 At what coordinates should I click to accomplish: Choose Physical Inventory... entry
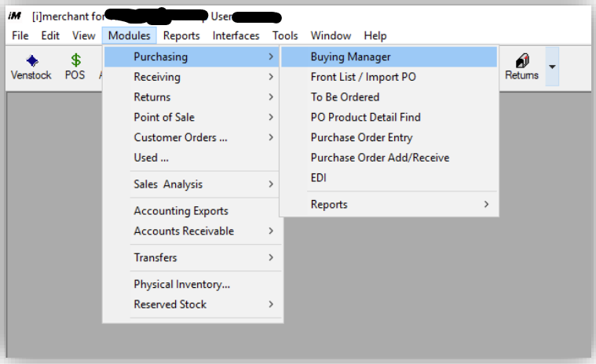point(192,284)
